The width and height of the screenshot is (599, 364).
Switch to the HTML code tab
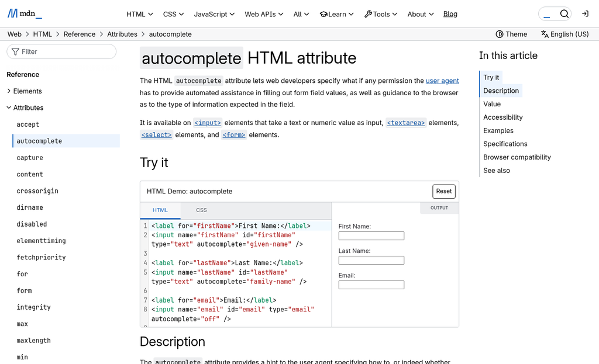[x=160, y=210]
